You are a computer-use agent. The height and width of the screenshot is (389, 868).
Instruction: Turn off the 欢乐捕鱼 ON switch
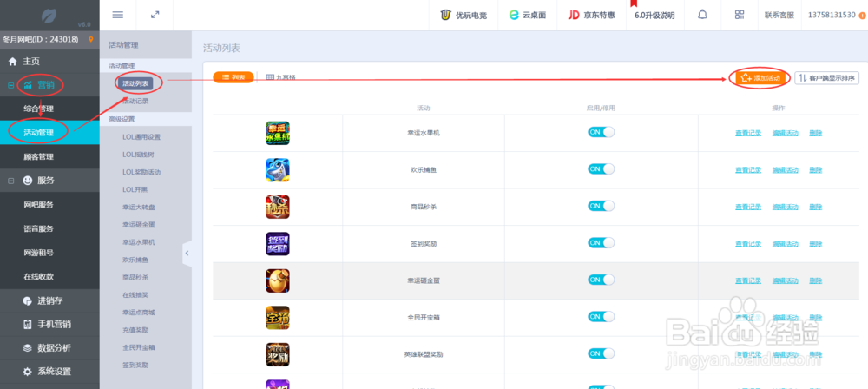coord(602,168)
